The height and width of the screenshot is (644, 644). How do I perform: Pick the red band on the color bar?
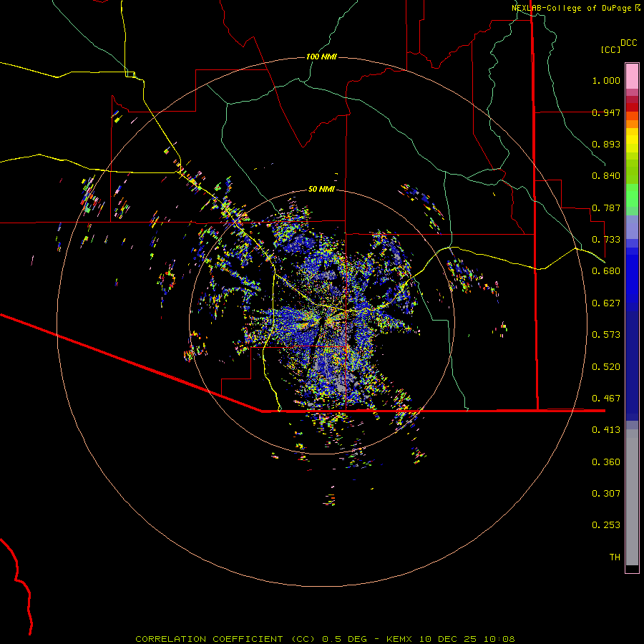632,107
